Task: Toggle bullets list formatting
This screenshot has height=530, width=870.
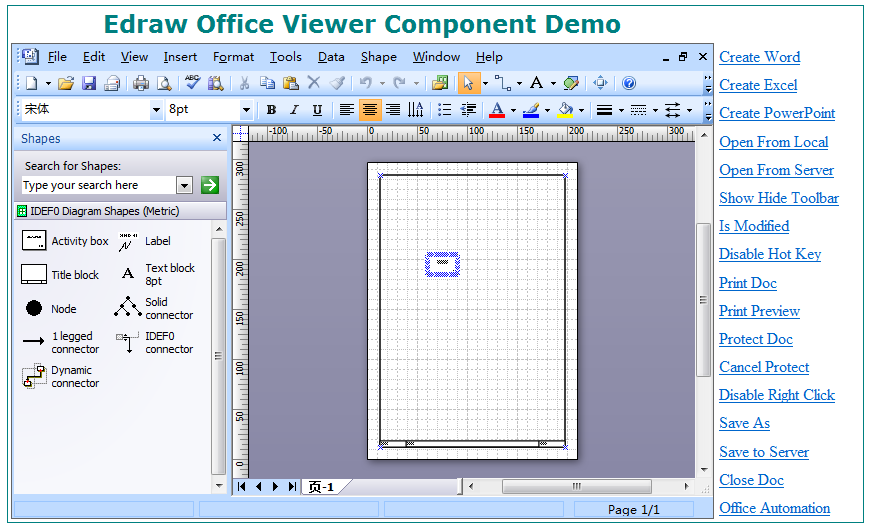Action: click(444, 110)
